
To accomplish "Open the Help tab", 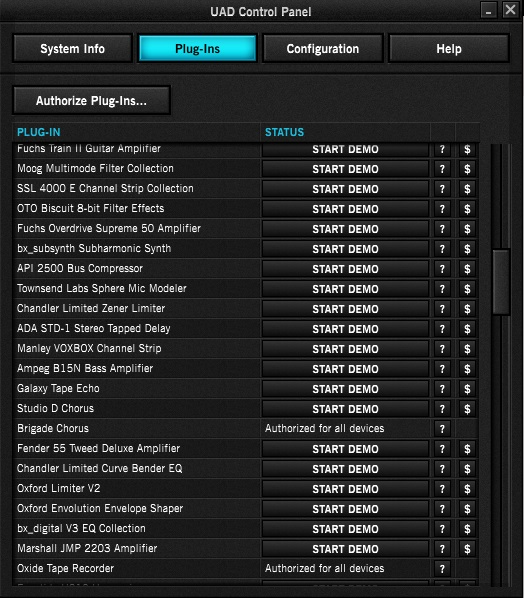I will click(x=449, y=48).
